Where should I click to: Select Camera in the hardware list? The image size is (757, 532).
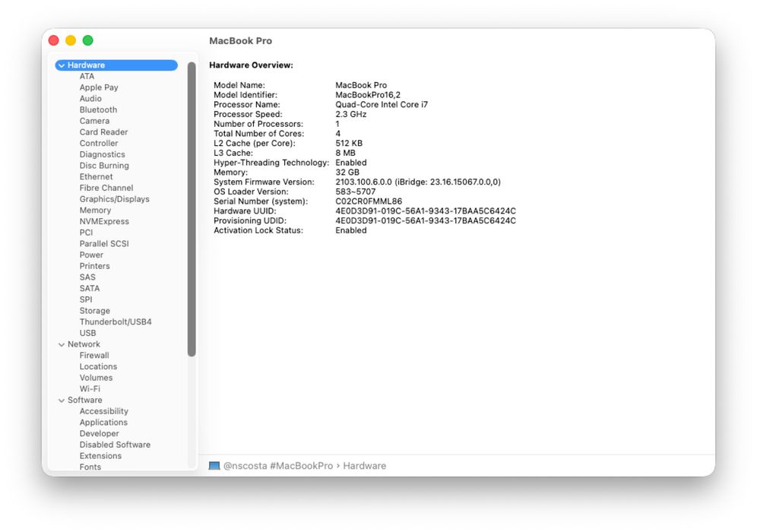pos(94,121)
